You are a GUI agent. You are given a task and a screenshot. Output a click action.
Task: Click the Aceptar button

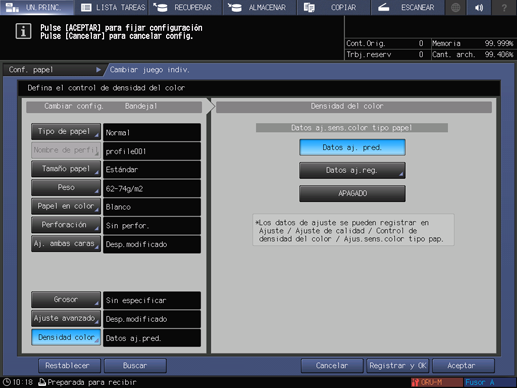[463, 366]
